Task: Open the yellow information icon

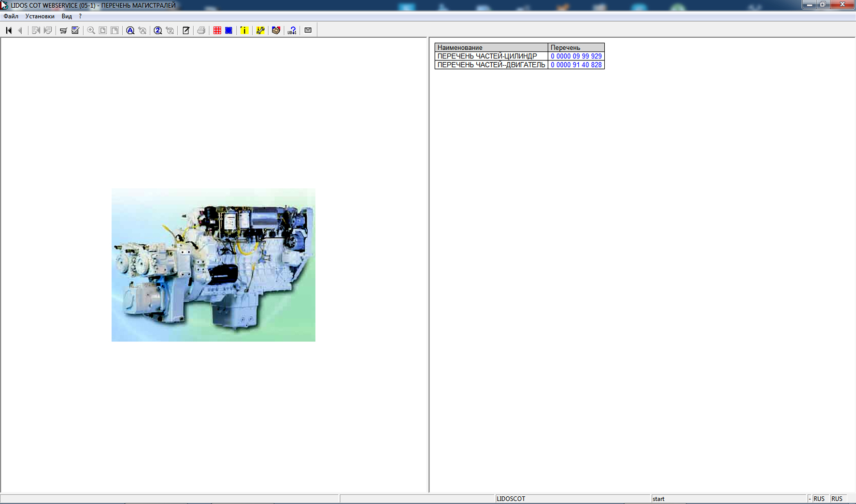Action: coord(244,30)
